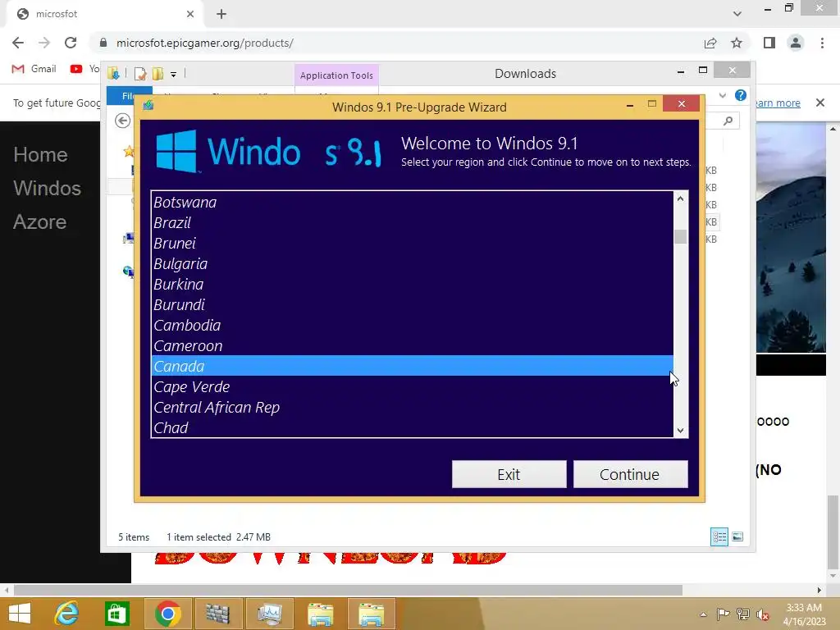This screenshot has width=840, height=630.
Task: Open Action Center flag icon
Action: pyautogui.click(x=724, y=614)
